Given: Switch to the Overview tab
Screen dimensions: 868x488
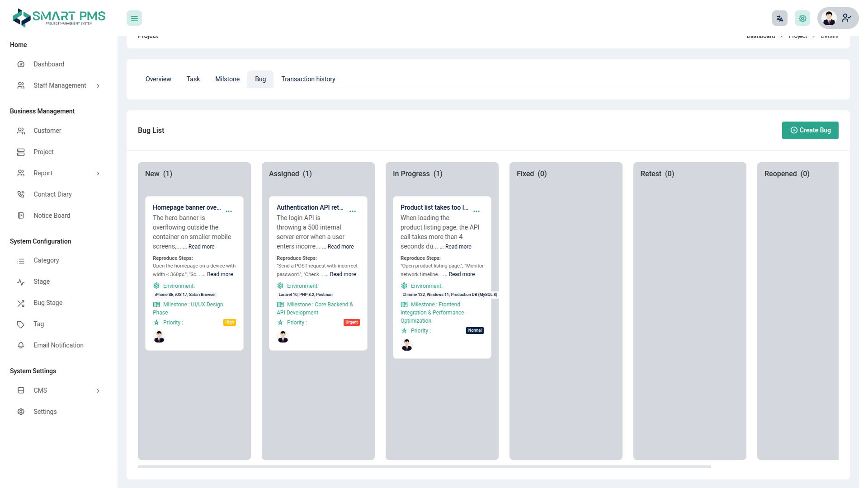Looking at the screenshot, I should coord(158,79).
